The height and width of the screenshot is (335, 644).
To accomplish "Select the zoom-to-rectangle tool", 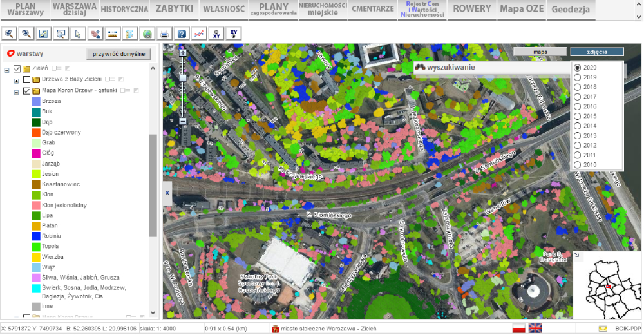I will pos(61,33).
